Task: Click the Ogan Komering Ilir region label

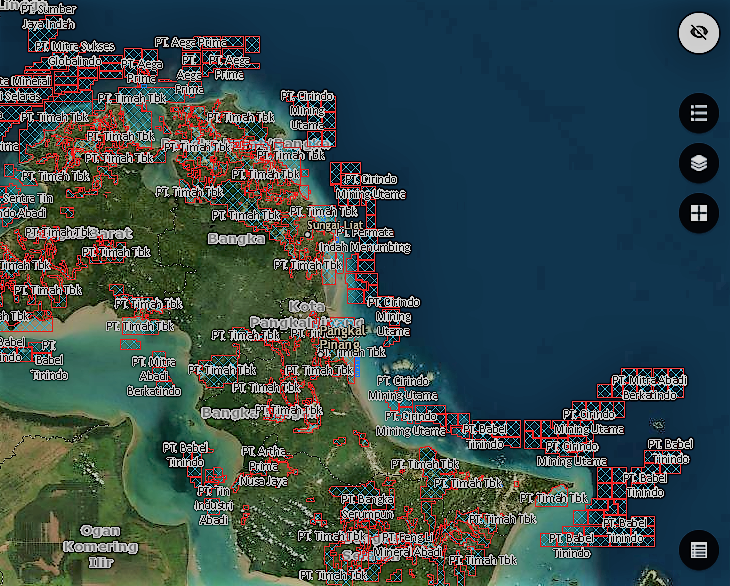Action: (x=100, y=546)
